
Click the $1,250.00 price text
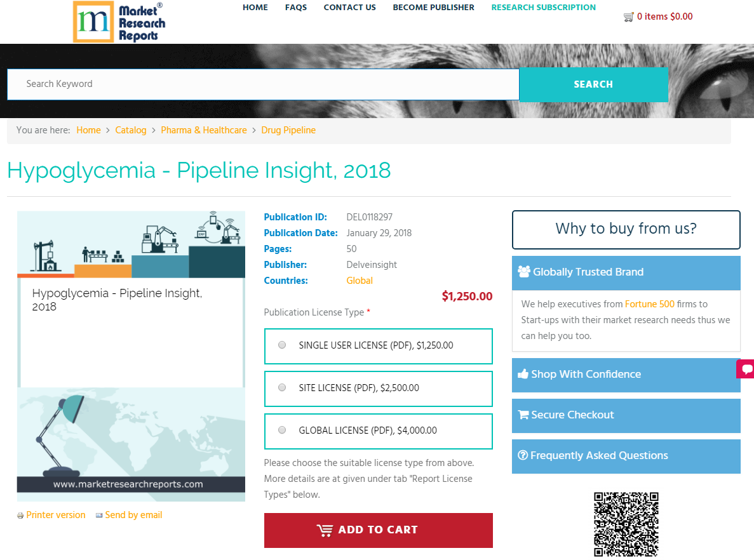coord(467,296)
